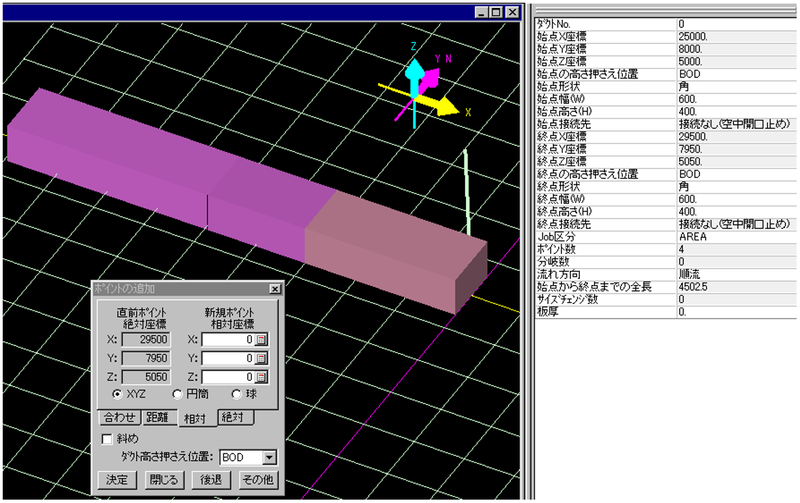Click the 始点X座標 value 25000 cell
Image resolution: width=800 pixels, height=503 pixels.
(736, 35)
